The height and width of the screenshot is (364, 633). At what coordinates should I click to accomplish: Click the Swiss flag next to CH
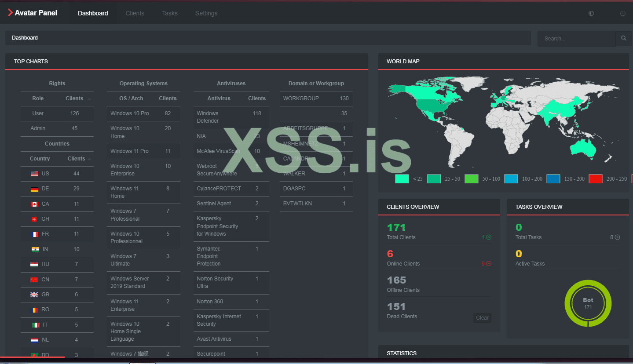34,219
